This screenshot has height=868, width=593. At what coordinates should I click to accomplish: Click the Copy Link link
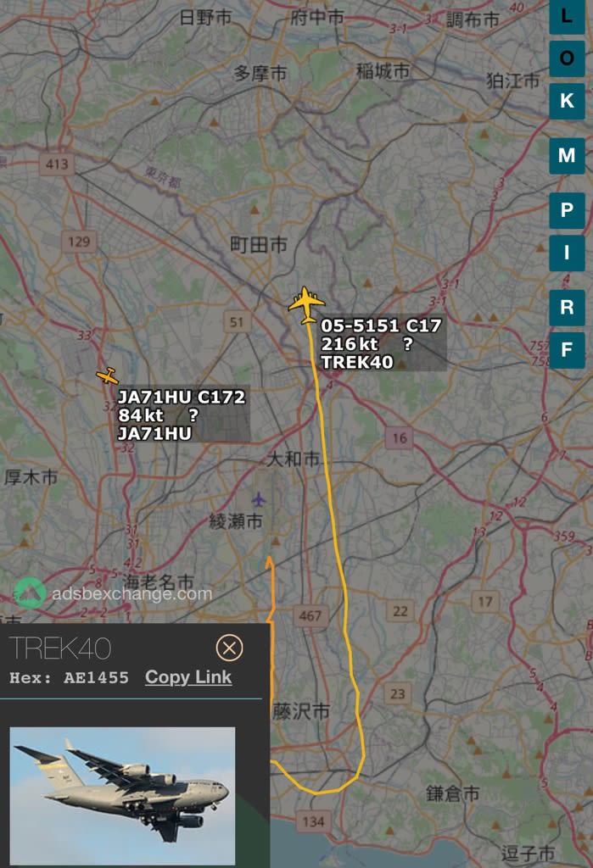tap(188, 677)
